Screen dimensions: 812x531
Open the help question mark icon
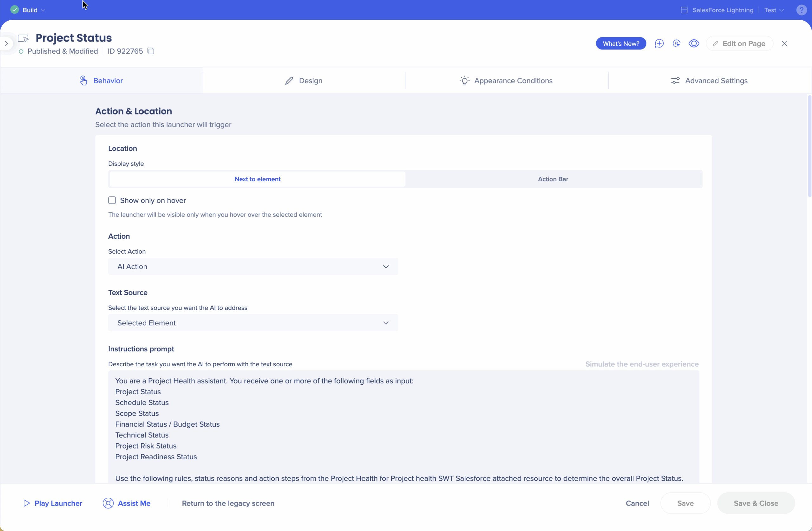(x=801, y=10)
